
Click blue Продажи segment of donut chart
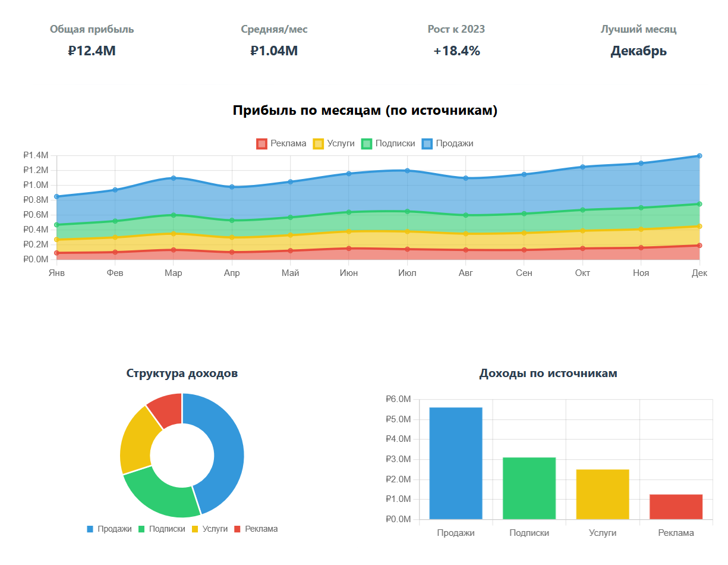(x=226, y=452)
